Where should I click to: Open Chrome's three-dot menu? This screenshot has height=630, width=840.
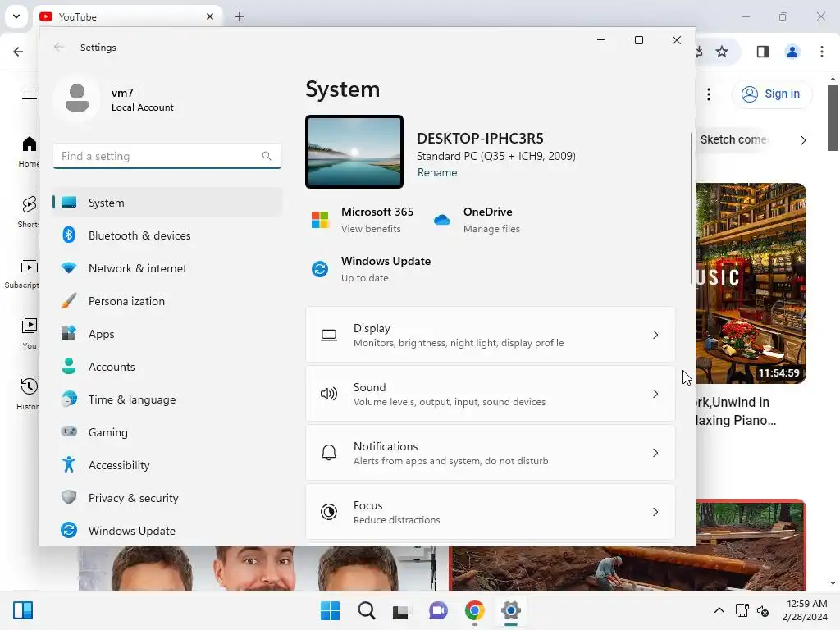[822, 52]
